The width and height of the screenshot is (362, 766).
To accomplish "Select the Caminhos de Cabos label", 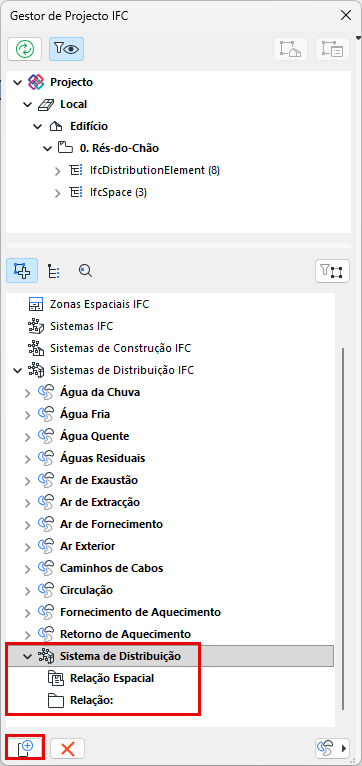I will tap(112, 568).
